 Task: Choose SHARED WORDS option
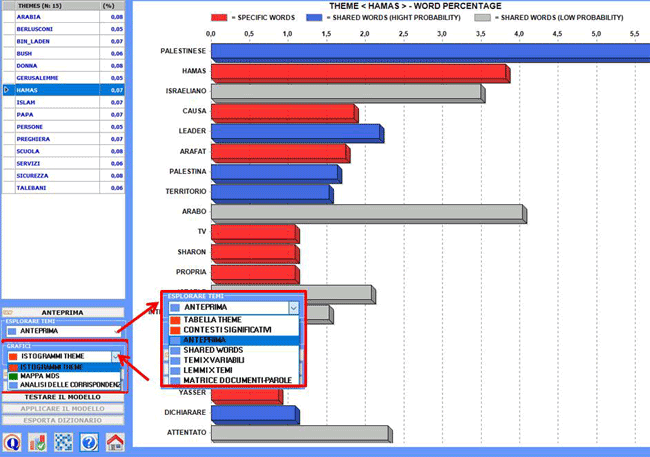click(x=234, y=350)
